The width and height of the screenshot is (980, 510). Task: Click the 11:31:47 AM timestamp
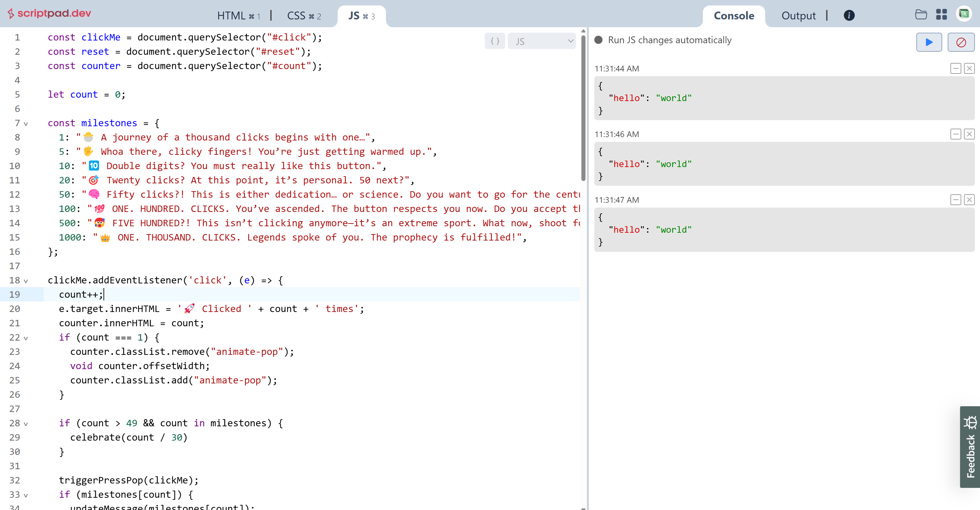[616, 200]
